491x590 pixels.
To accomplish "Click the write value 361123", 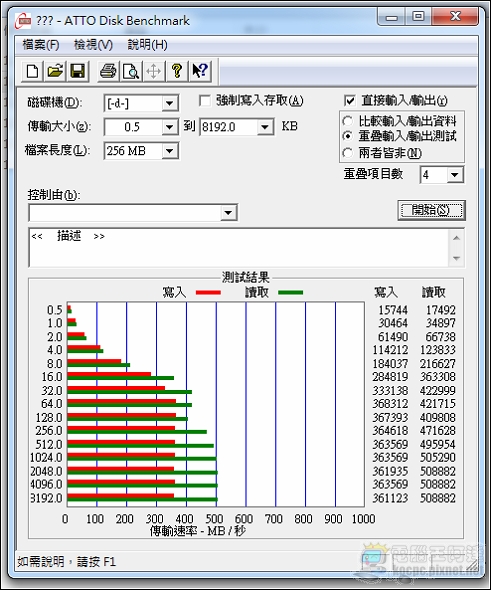I will click(x=390, y=498).
